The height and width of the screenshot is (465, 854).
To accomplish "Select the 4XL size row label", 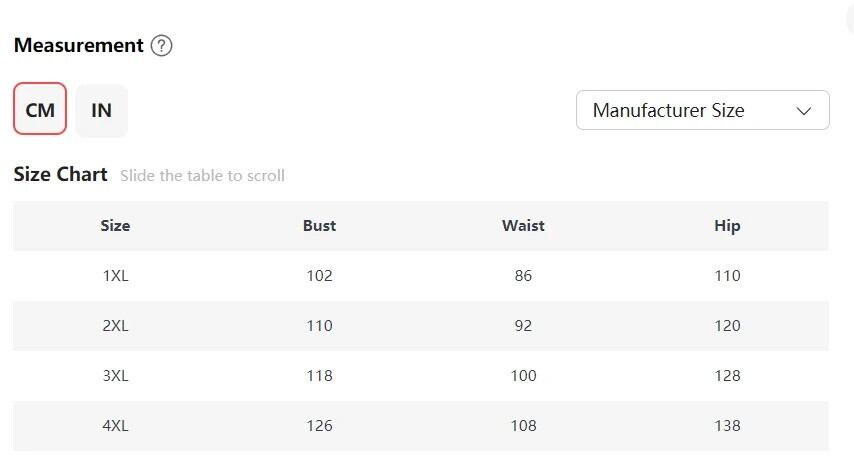I will (x=115, y=426).
